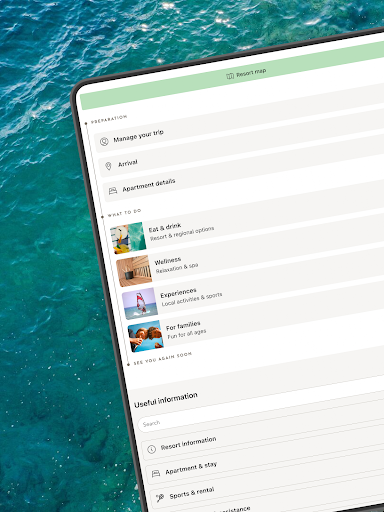
Task: Select the Wellness title
Action: (168, 261)
